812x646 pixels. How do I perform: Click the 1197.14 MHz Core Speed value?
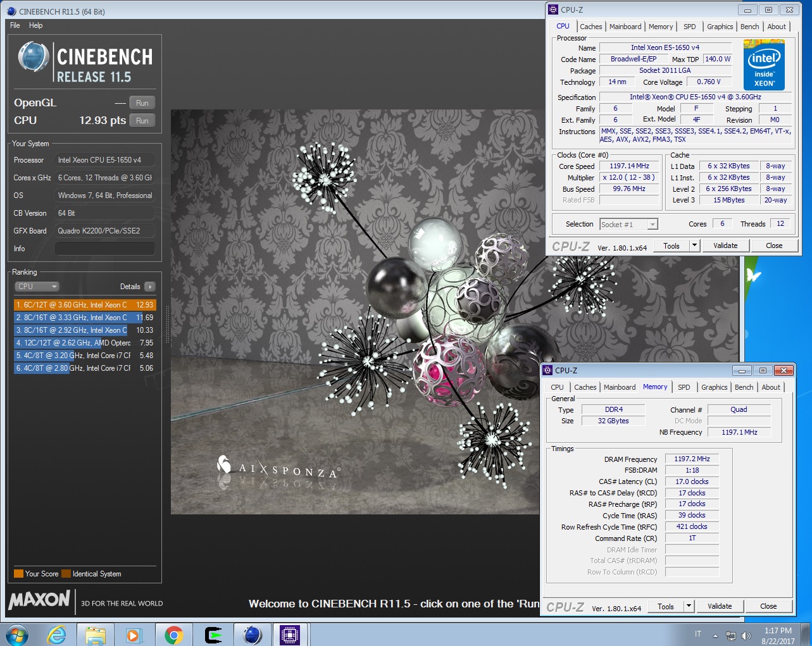point(629,166)
